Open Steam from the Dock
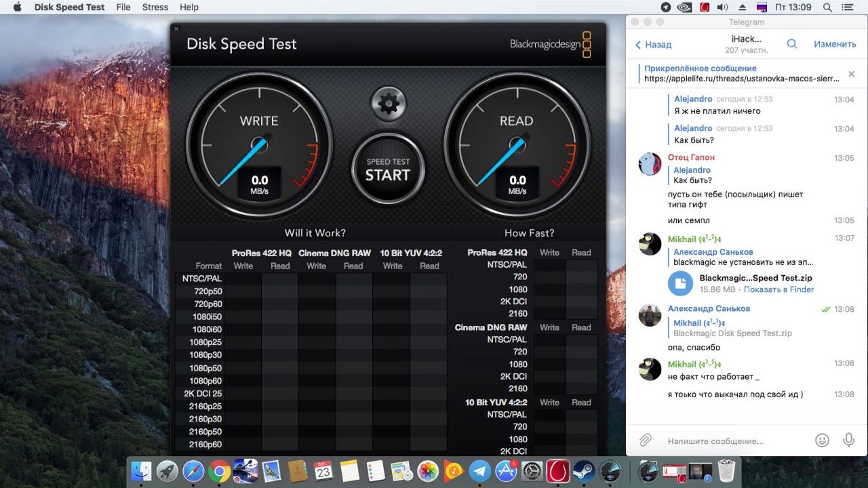This screenshot has width=868, height=488. tap(585, 471)
